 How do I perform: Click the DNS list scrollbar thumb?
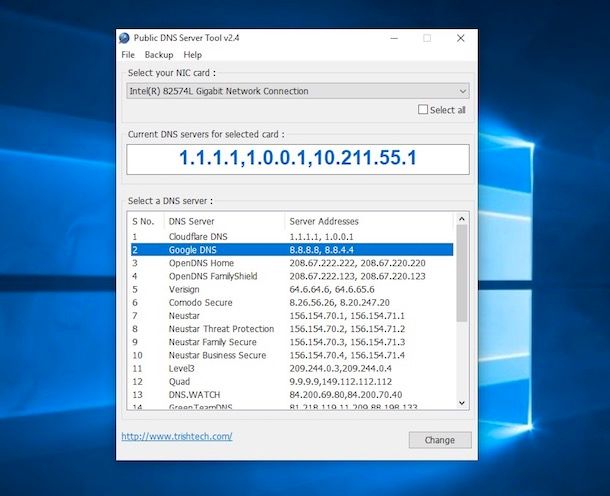pos(462,273)
